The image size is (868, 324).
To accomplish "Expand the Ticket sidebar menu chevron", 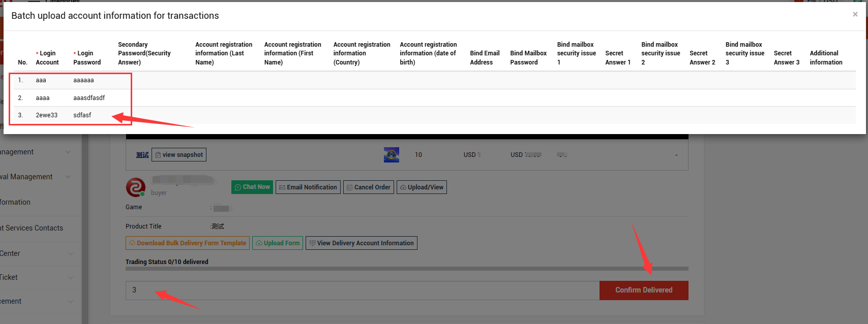I will (70, 278).
